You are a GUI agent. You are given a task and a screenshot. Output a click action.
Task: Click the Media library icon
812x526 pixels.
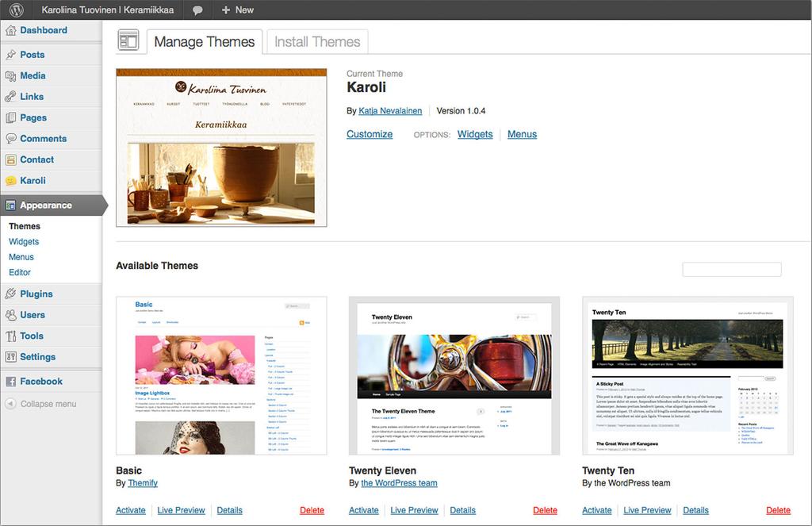(x=11, y=75)
